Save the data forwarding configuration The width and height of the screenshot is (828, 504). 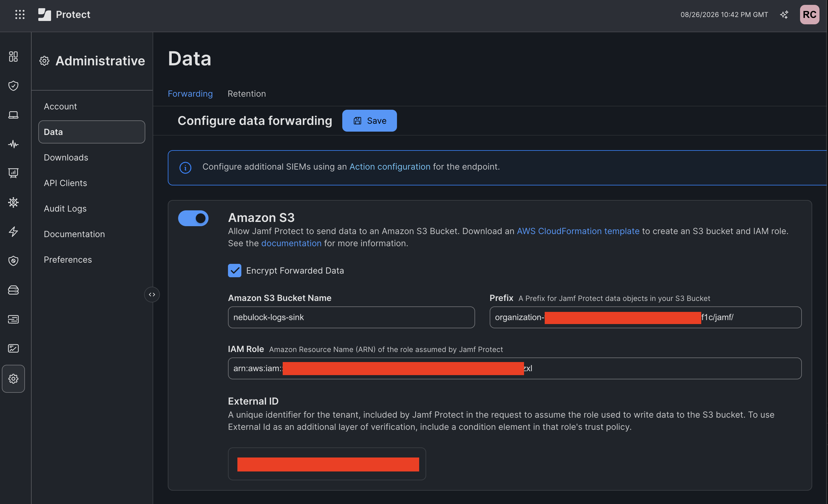pyautogui.click(x=369, y=121)
